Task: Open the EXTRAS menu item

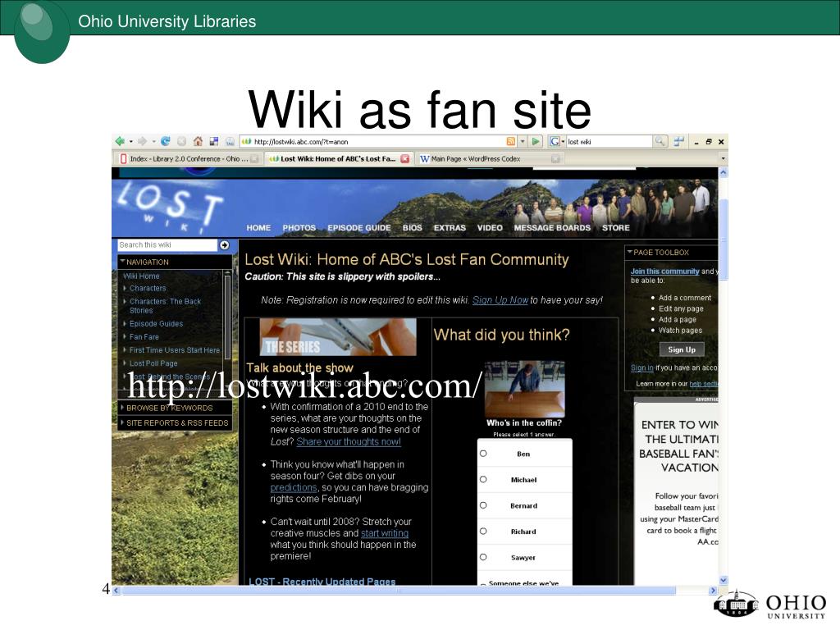Action: pyautogui.click(x=450, y=228)
